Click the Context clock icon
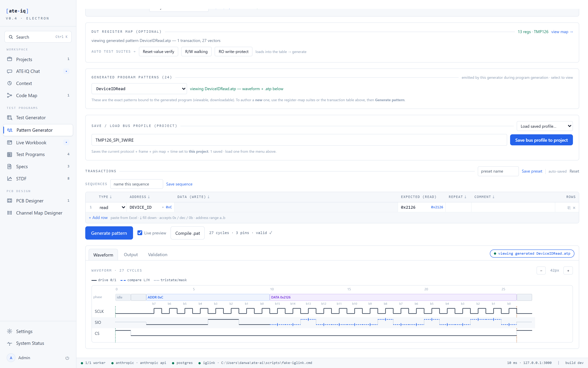The image size is (588, 368). (10, 83)
